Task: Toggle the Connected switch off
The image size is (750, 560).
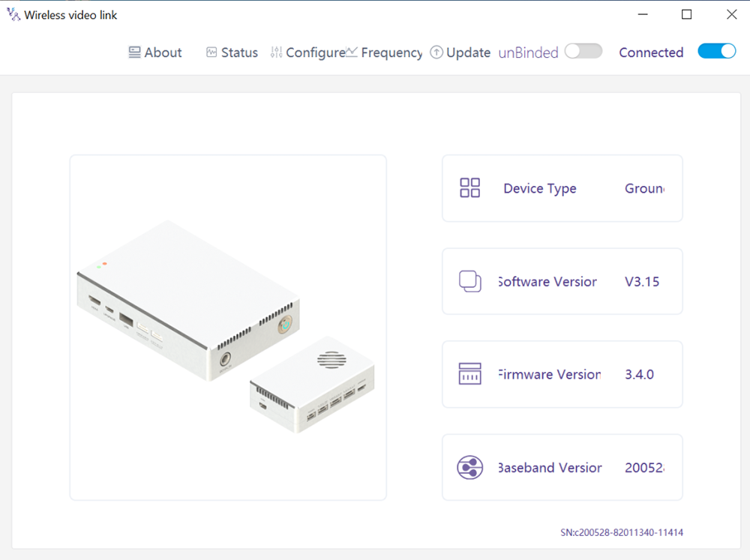Action: 716,51
